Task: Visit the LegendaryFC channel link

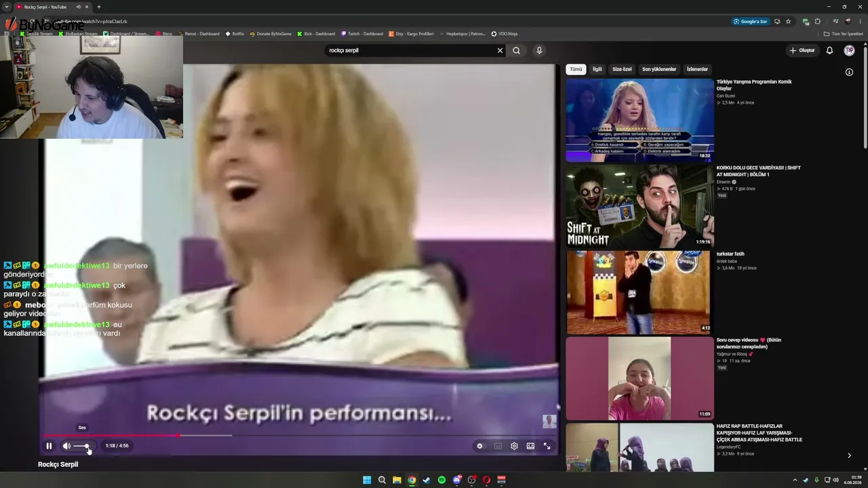Action: 729,447
